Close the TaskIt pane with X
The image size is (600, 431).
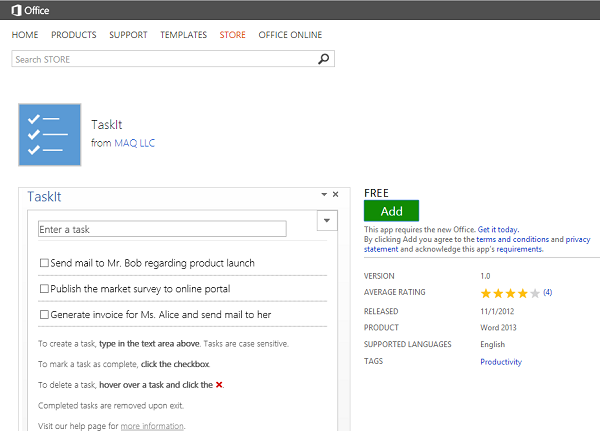click(336, 194)
